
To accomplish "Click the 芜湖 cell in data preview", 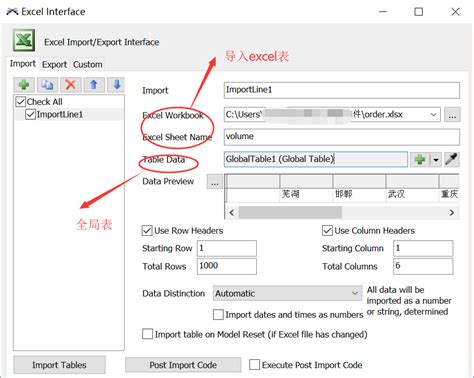I will pos(306,194).
